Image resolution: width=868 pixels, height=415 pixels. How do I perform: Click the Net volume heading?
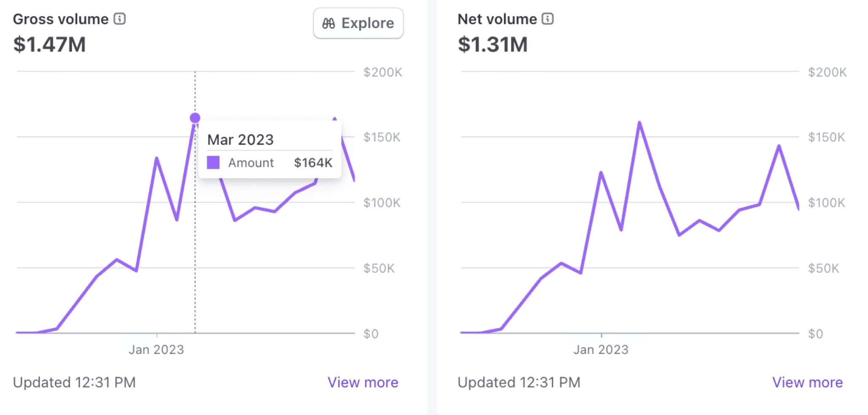497,19
